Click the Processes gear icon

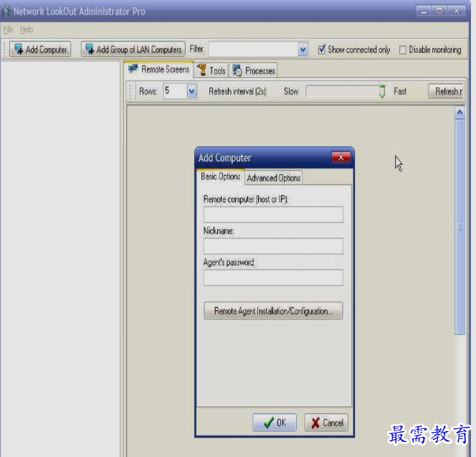coord(237,70)
